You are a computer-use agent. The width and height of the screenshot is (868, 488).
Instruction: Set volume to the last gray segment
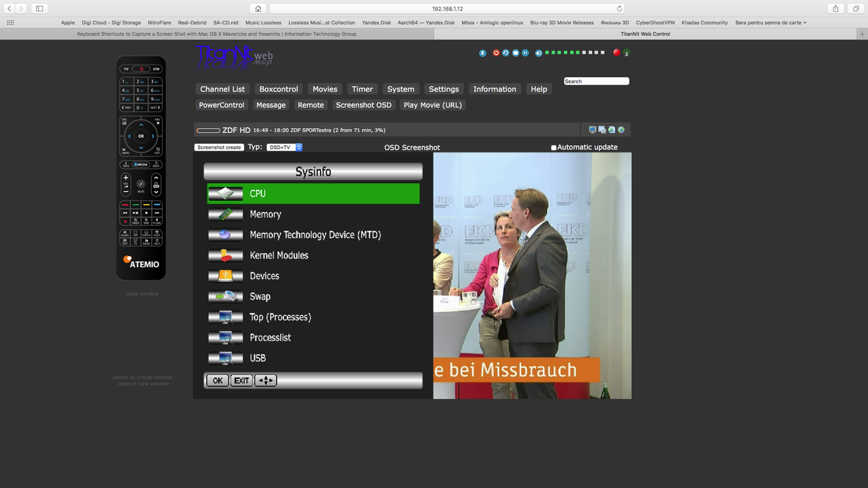602,52
